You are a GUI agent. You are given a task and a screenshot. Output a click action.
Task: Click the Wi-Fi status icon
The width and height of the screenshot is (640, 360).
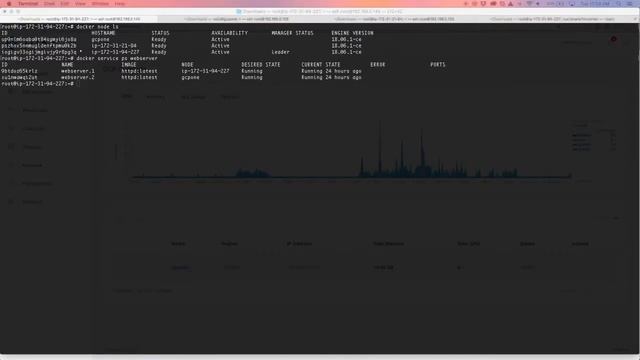pos(529,4)
